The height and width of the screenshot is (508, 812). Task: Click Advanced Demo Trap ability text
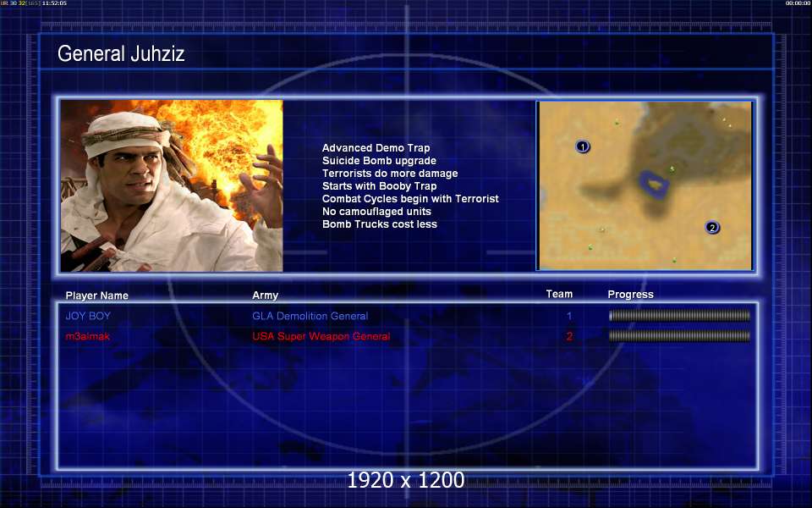[x=376, y=147]
